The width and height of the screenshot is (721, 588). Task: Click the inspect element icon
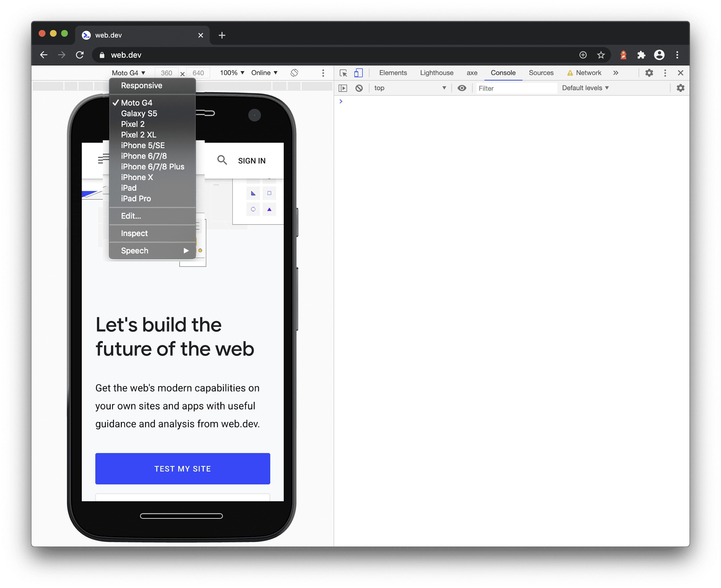[x=344, y=72]
